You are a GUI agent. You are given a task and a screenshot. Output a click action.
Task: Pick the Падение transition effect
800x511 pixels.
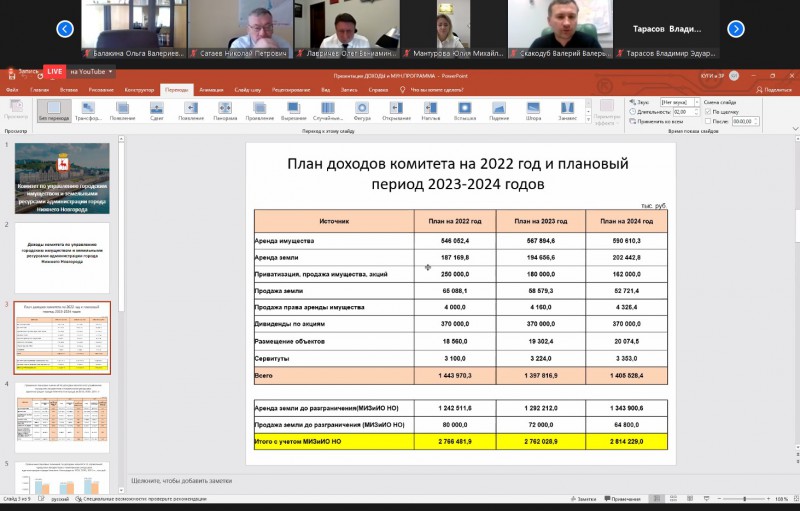[499, 109]
